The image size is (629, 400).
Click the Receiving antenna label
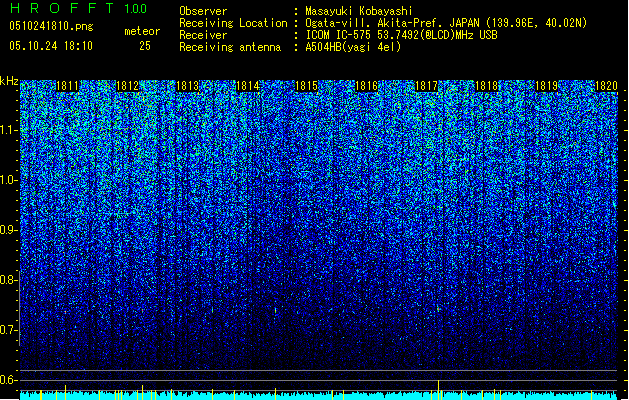click(x=230, y=47)
